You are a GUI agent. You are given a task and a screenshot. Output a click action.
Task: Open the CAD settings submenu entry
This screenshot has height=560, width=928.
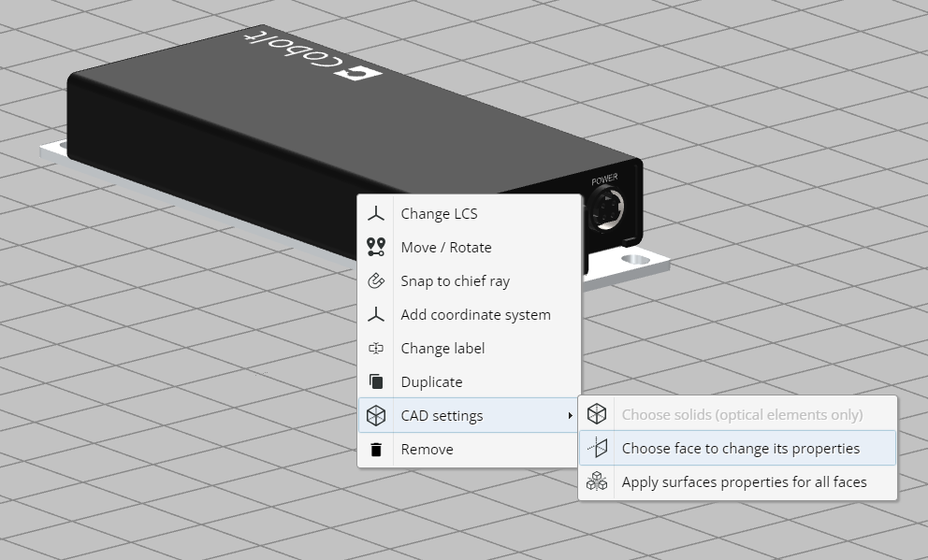pos(470,416)
